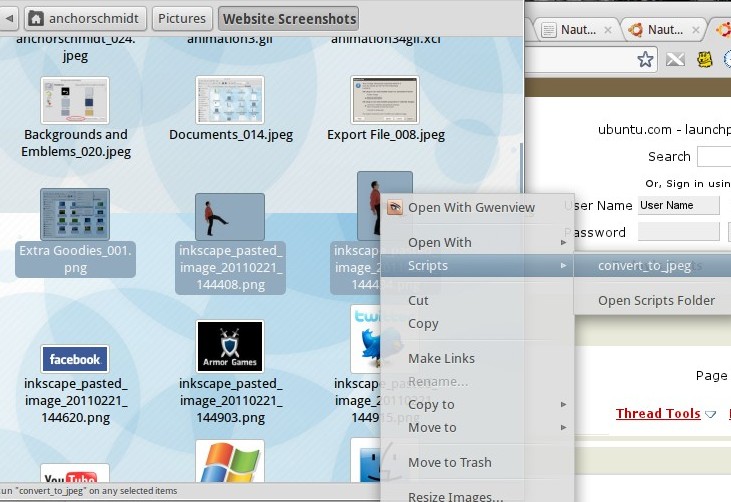Screen dimensions: 731x502
Task: Click the Password input field
Action: [x=678, y=232]
